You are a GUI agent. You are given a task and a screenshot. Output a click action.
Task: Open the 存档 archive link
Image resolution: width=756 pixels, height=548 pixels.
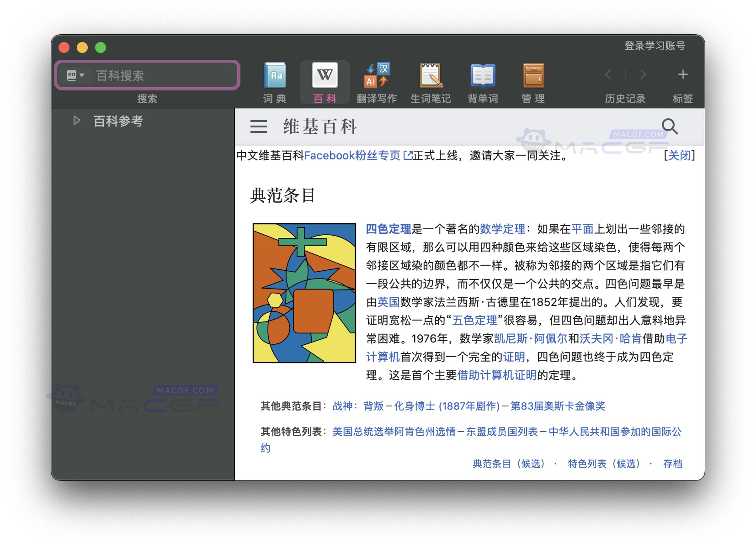[x=672, y=464]
